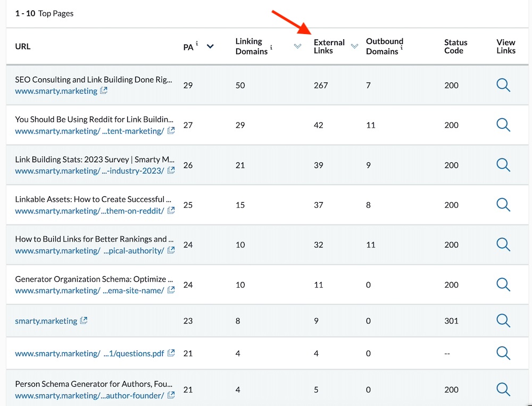The height and width of the screenshot is (406, 532).
Task: Follow the pical-authority URL link
Action: click(x=89, y=251)
